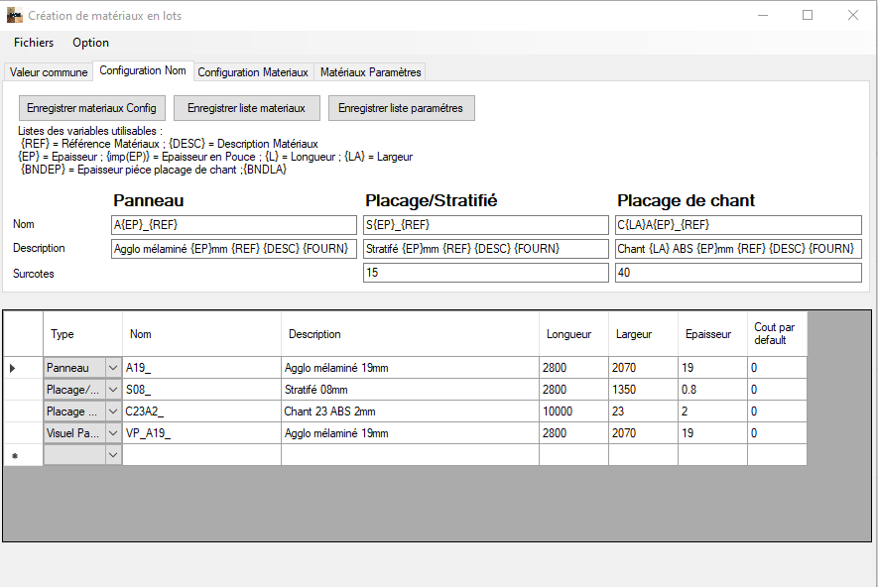Image resolution: width=878 pixels, height=588 pixels.
Task: Edit the Panneau Nom field
Action: [233, 225]
